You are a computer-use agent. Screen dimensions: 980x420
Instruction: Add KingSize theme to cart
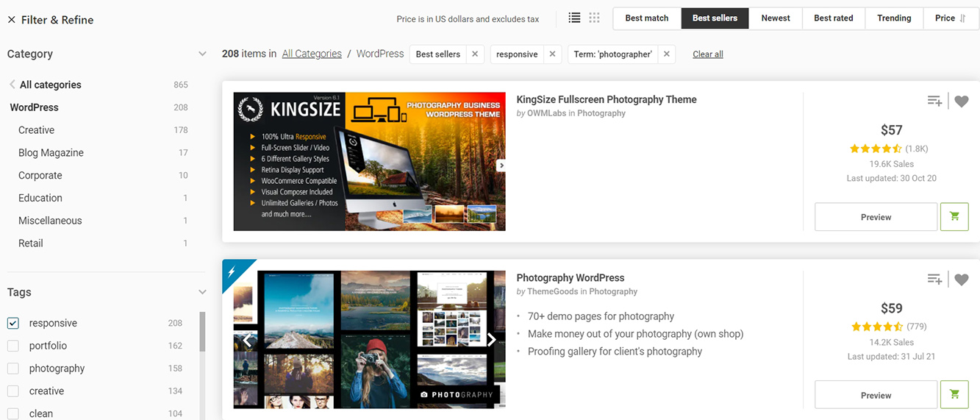[x=954, y=217]
